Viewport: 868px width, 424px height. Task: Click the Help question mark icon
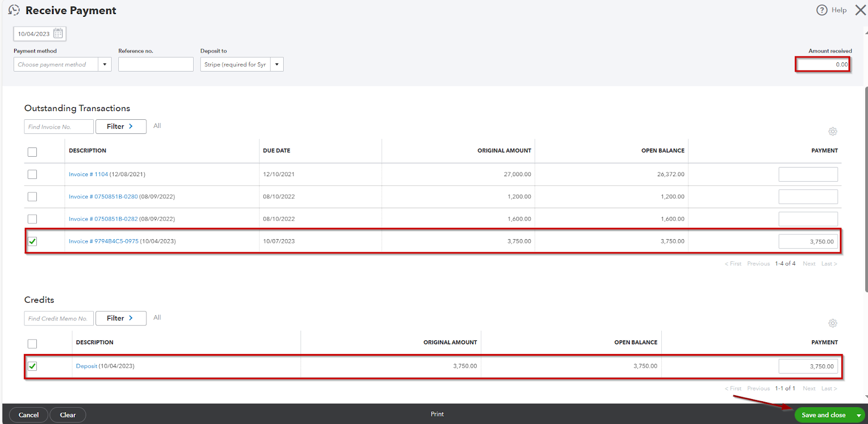pos(822,10)
